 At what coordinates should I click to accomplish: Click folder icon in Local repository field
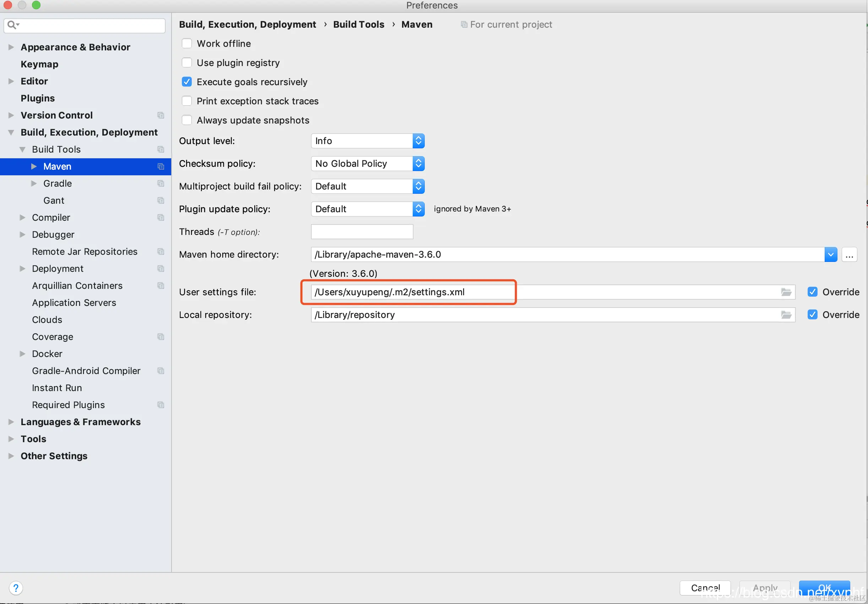point(786,315)
